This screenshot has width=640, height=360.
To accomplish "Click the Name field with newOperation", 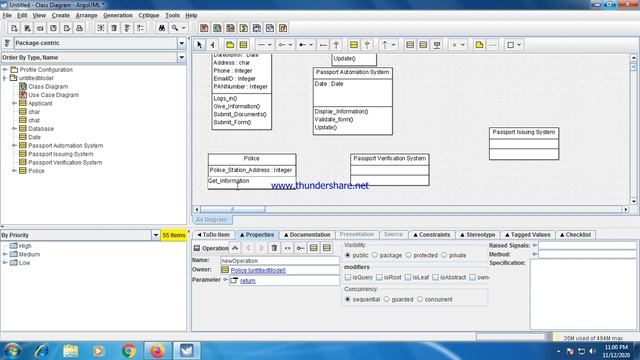I will point(280,260).
